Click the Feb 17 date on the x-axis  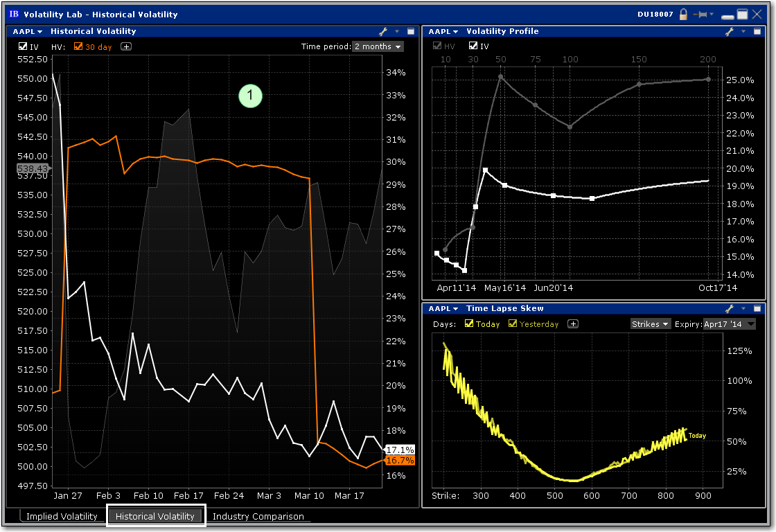point(188,495)
